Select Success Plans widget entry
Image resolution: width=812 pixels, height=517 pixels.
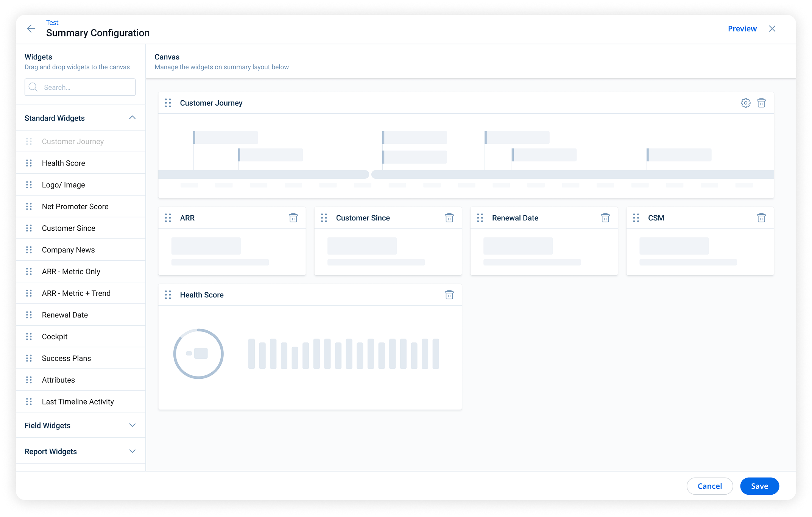coord(81,358)
